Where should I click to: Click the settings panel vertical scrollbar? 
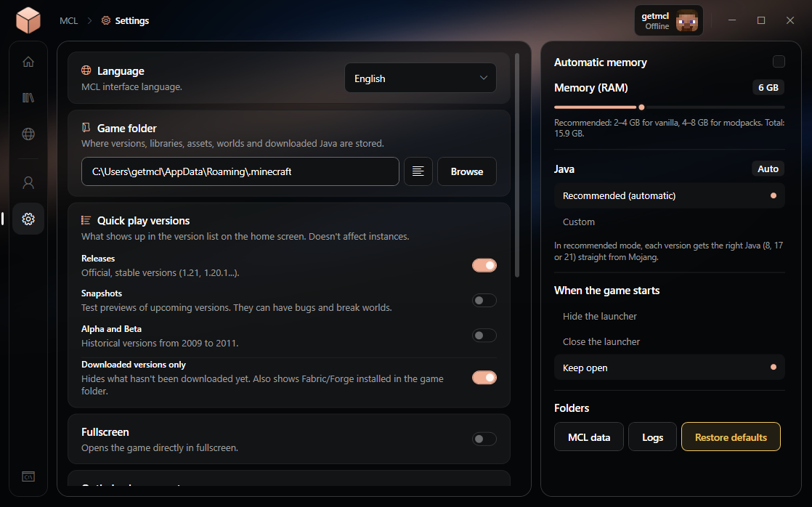tap(517, 165)
